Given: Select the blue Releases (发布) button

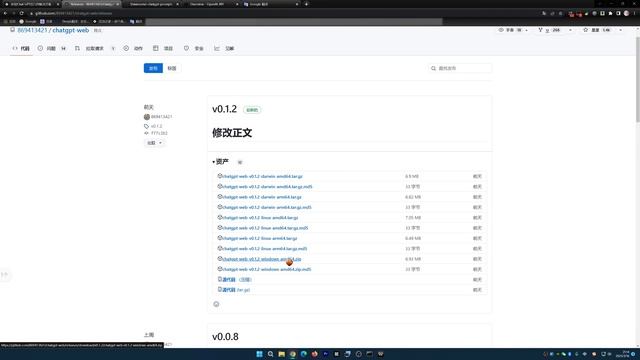Looking at the screenshot, I should [153, 68].
